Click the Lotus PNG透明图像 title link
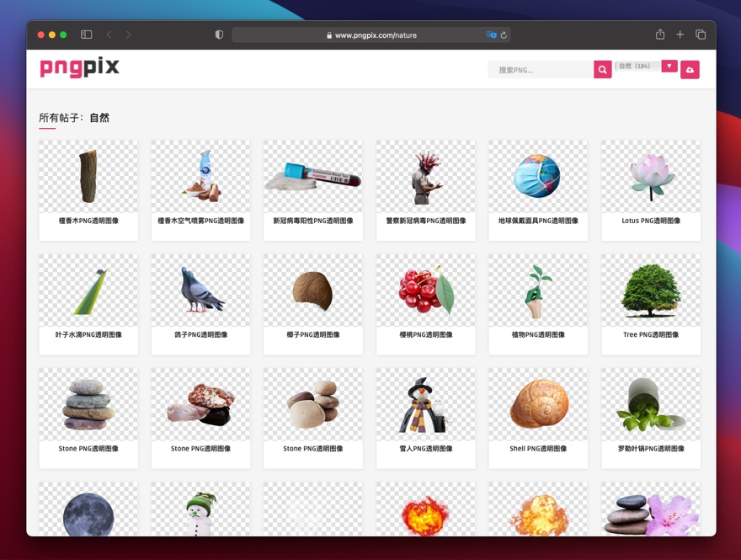 pos(651,221)
